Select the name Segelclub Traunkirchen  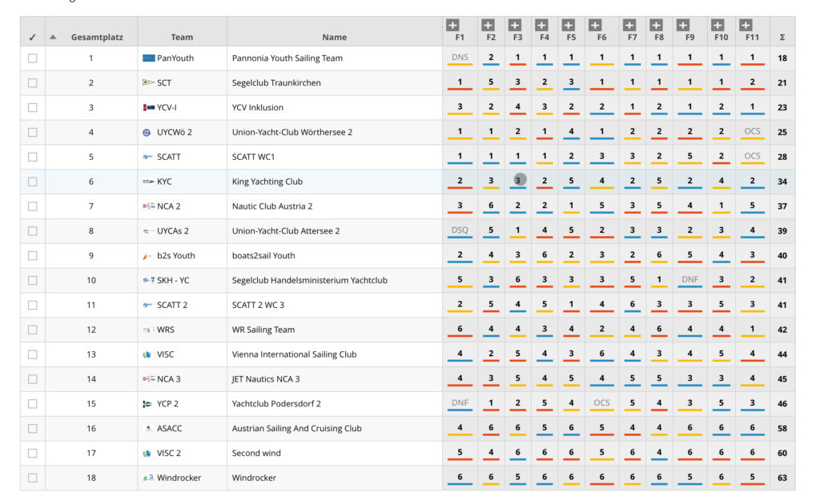[276, 82]
